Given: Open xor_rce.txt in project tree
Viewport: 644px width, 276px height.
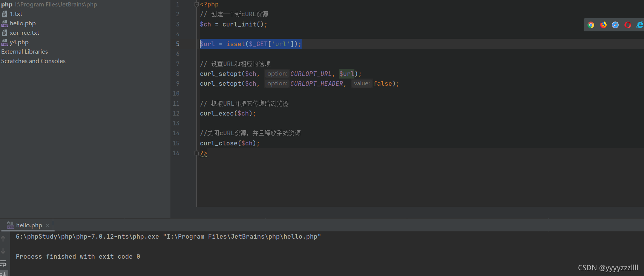Looking at the screenshot, I should click(x=25, y=33).
